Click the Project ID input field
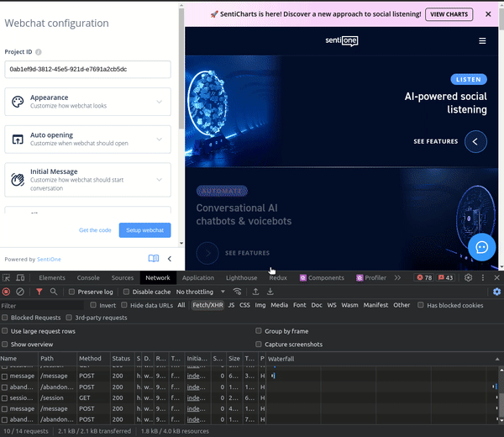 [x=87, y=69]
